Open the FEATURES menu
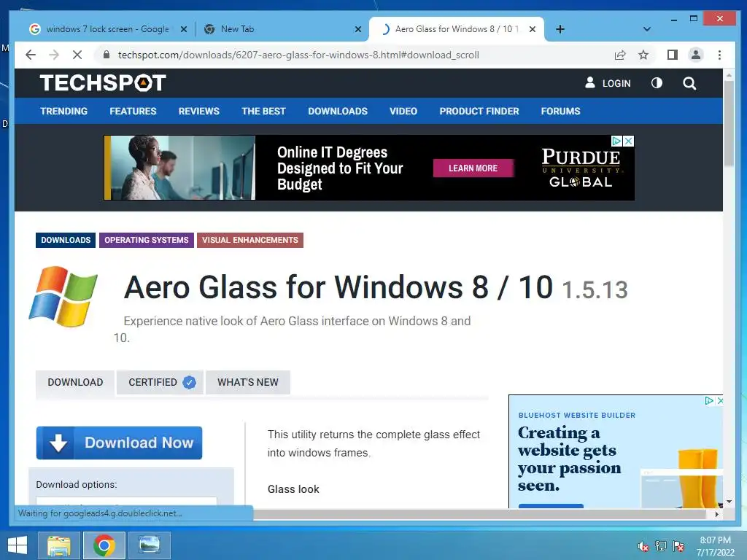747x560 pixels. [x=133, y=111]
